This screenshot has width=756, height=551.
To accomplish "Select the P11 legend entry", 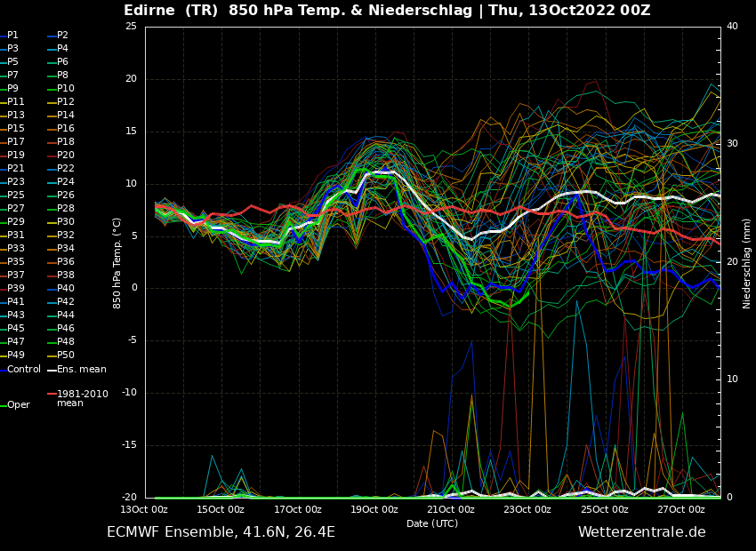I will (x=15, y=101).
